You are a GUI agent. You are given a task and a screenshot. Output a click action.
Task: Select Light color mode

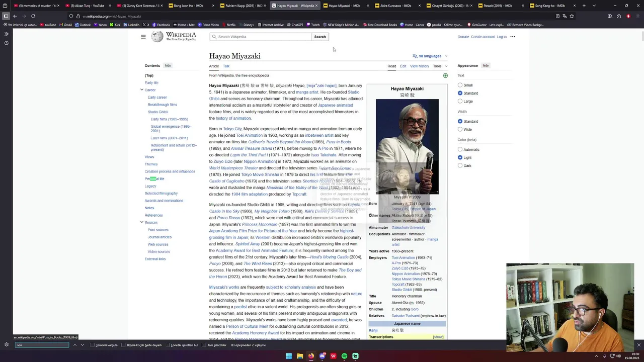coord(460,158)
